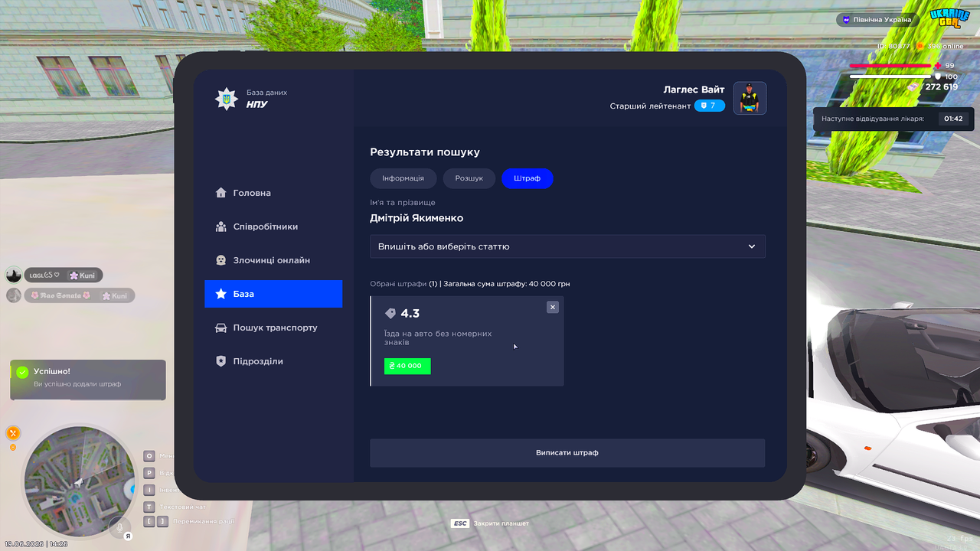Screen dimensions: 980x551
Task: Click the green 40 000 amount badge
Action: (407, 366)
